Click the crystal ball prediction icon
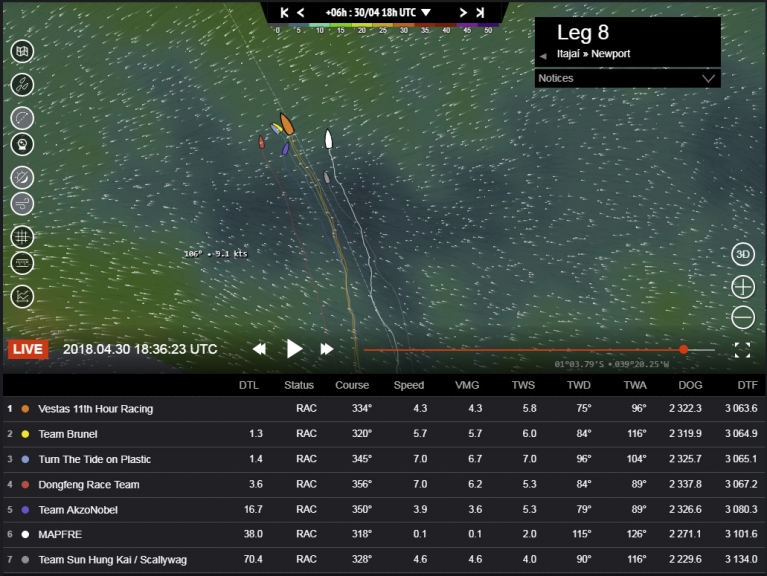The width and height of the screenshot is (767, 576). [x=23, y=144]
